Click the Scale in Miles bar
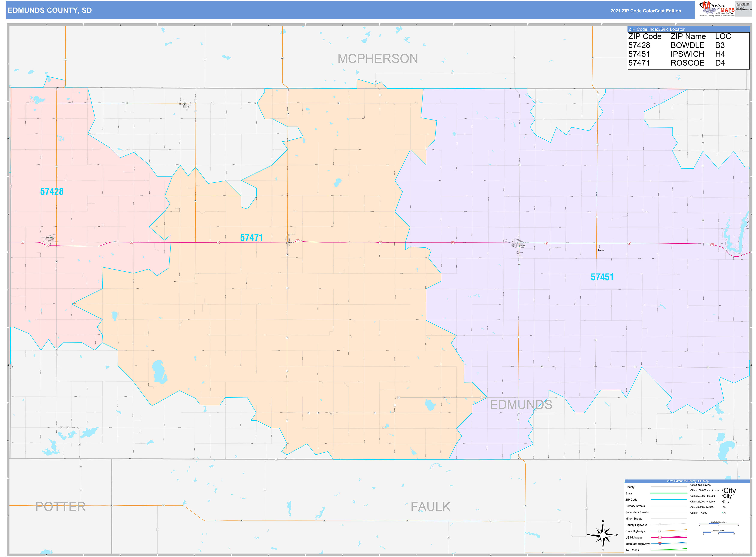 coord(719,532)
